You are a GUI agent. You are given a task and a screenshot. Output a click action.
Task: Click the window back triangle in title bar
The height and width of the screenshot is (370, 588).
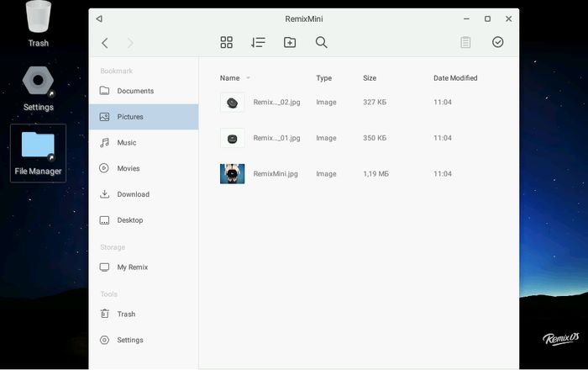pos(99,18)
